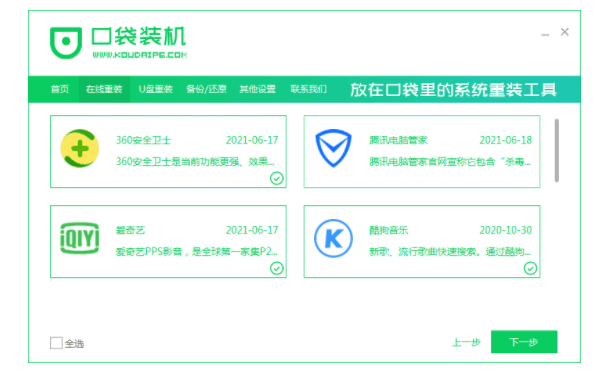Switch to the 在线重装 tab

pyautogui.click(x=104, y=89)
